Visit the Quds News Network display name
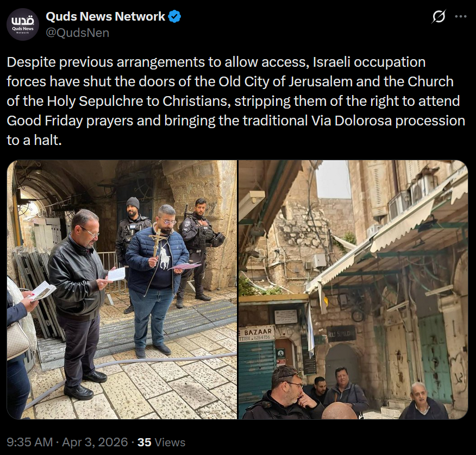Viewport: 476px width, 455px height. 105,16
